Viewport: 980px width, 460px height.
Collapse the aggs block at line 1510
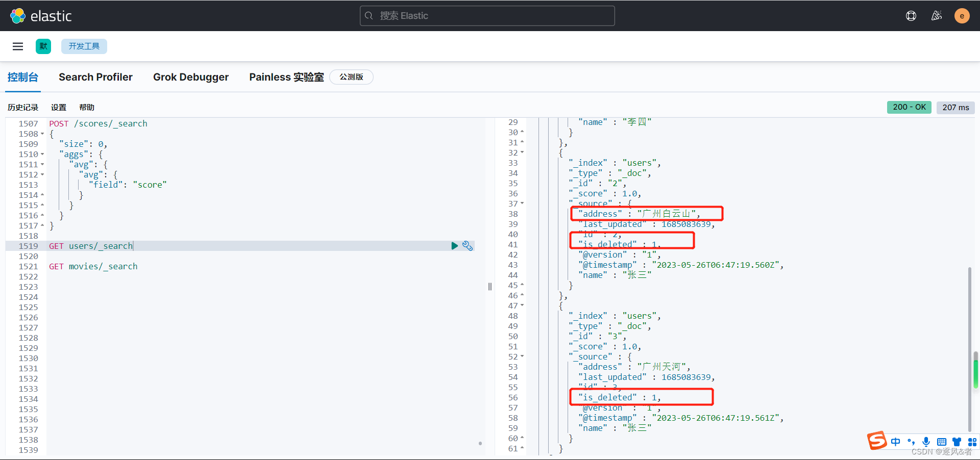[42, 154]
